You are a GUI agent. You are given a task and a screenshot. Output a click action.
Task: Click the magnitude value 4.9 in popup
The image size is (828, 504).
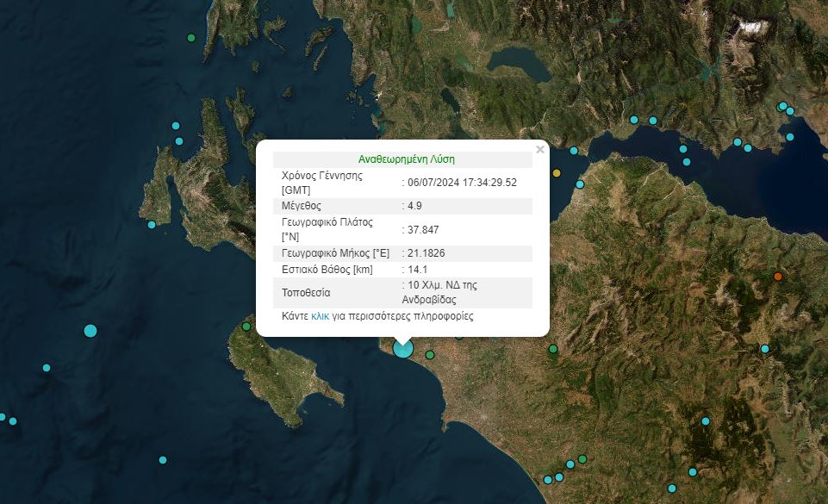(x=414, y=206)
